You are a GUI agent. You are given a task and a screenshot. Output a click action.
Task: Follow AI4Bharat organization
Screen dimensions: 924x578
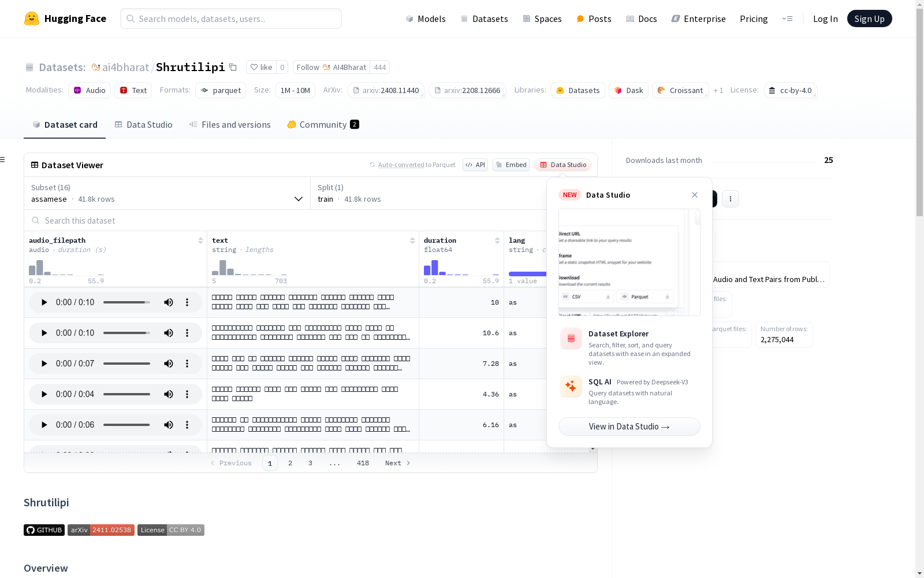click(x=331, y=67)
